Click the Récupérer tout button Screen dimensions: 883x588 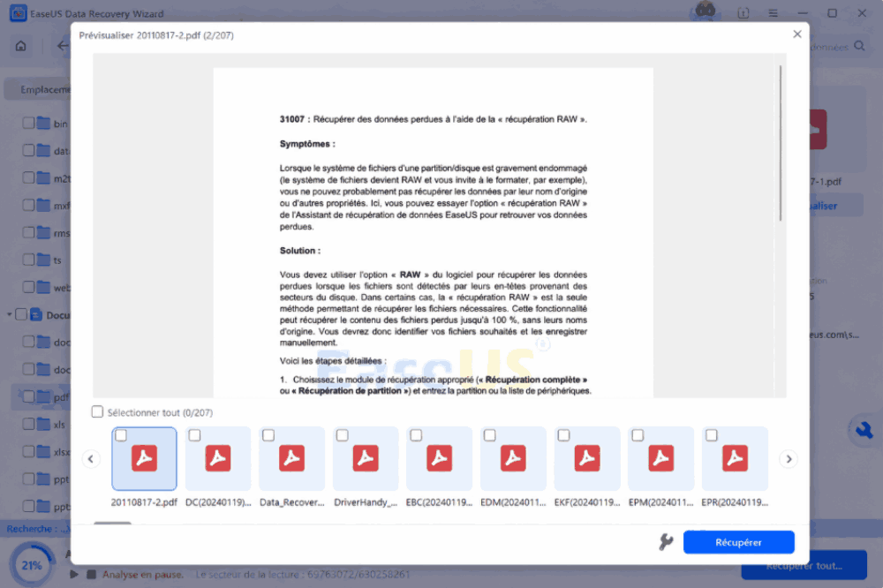tap(804, 565)
